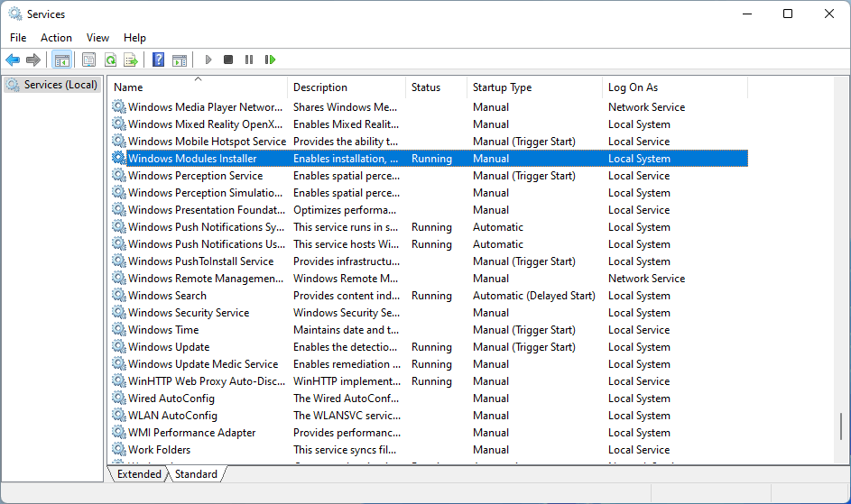Click the Refresh toolbar icon

tap(111, 60)
